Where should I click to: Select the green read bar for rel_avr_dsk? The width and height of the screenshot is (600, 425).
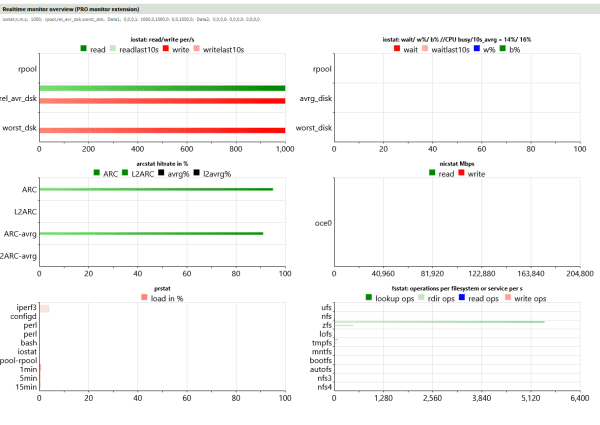(x=162, y=88)
